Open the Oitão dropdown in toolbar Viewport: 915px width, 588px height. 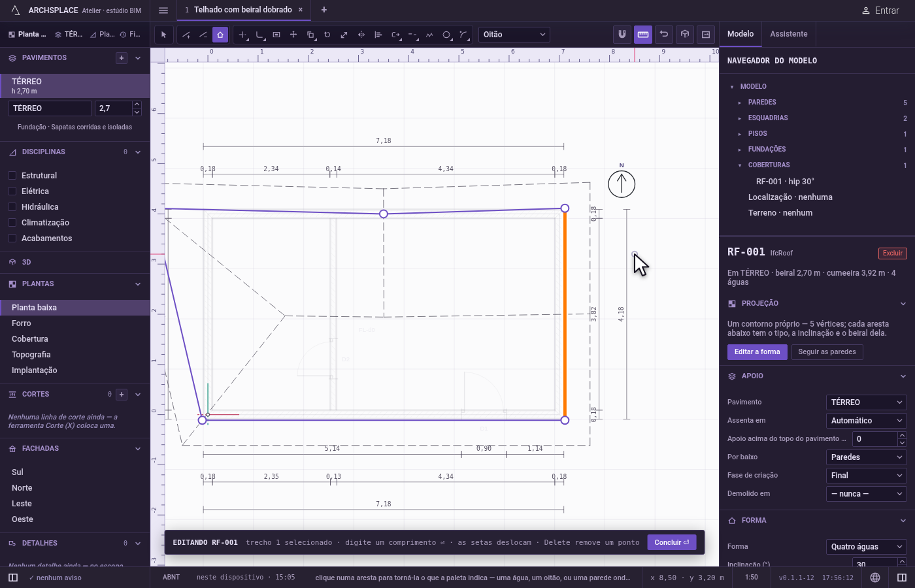pyautogui.click(x=514, y=35)
